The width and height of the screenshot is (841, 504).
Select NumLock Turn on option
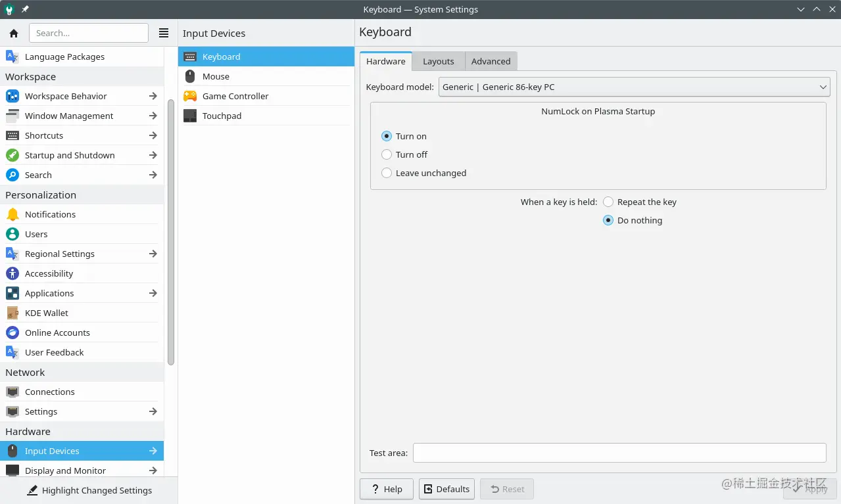[x=387, y=136]
